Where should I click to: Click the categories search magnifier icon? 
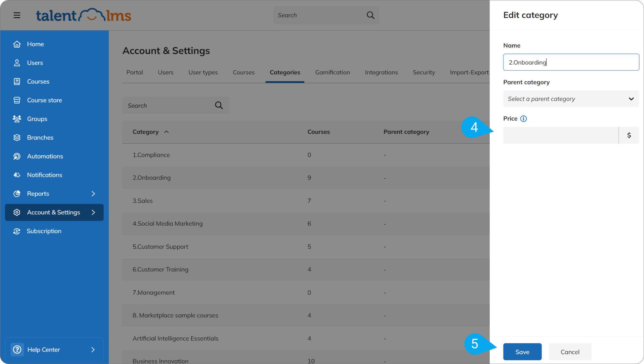(219, 105)
